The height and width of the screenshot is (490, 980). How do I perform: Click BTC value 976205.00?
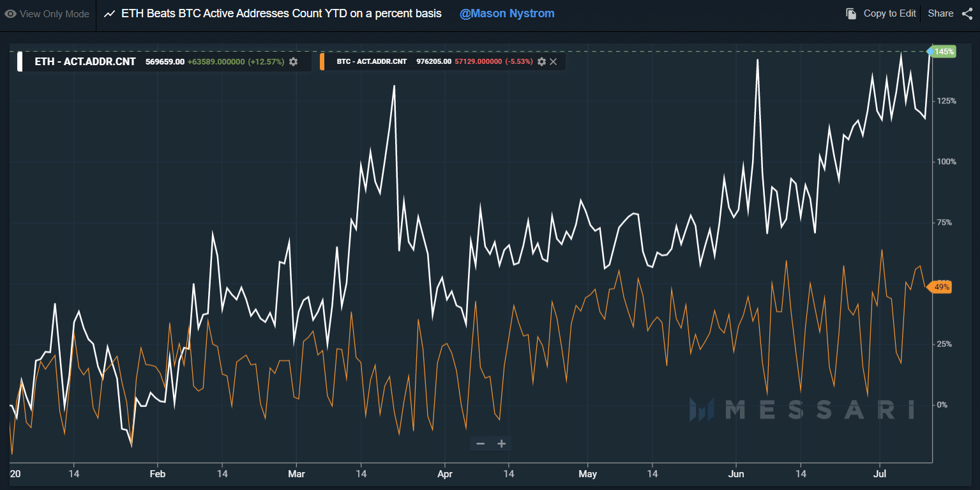pos(434,62)
